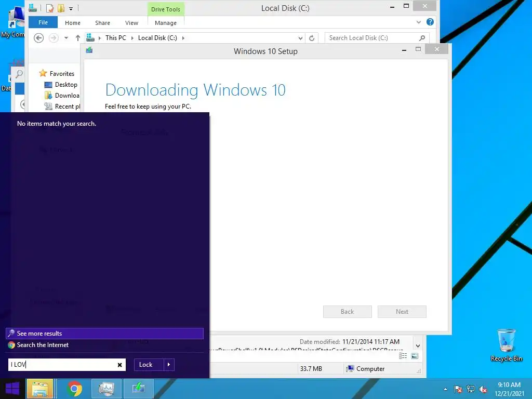Select Favorites in the navigation pane
The image size is (532, 399).
coord(62,74)
